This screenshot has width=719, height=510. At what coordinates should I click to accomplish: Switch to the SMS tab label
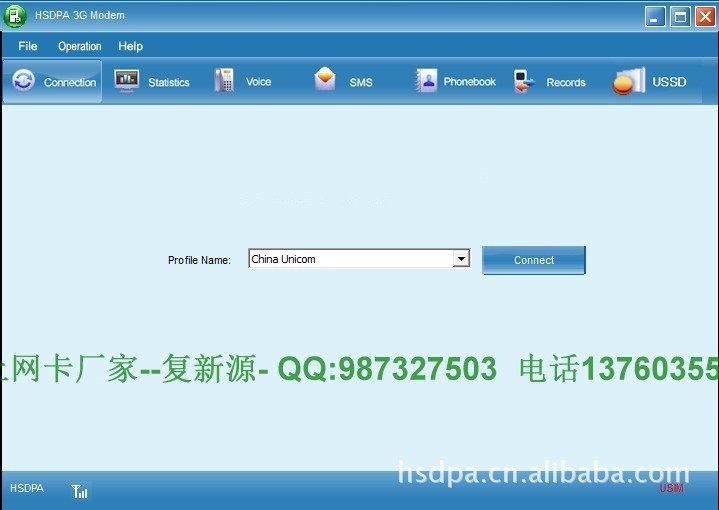(361, 83)
